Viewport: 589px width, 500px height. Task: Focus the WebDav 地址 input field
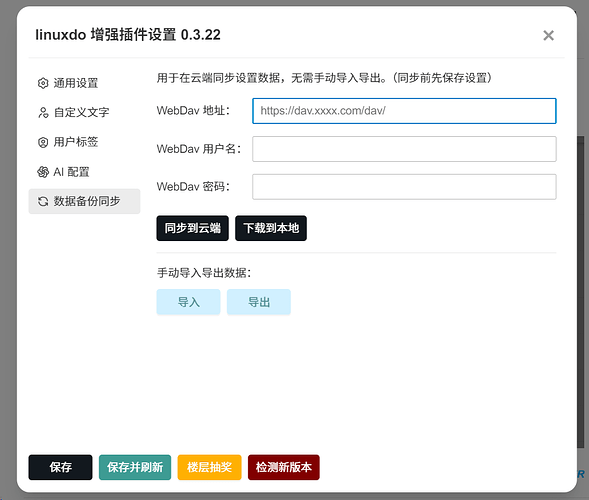[404, 111]
